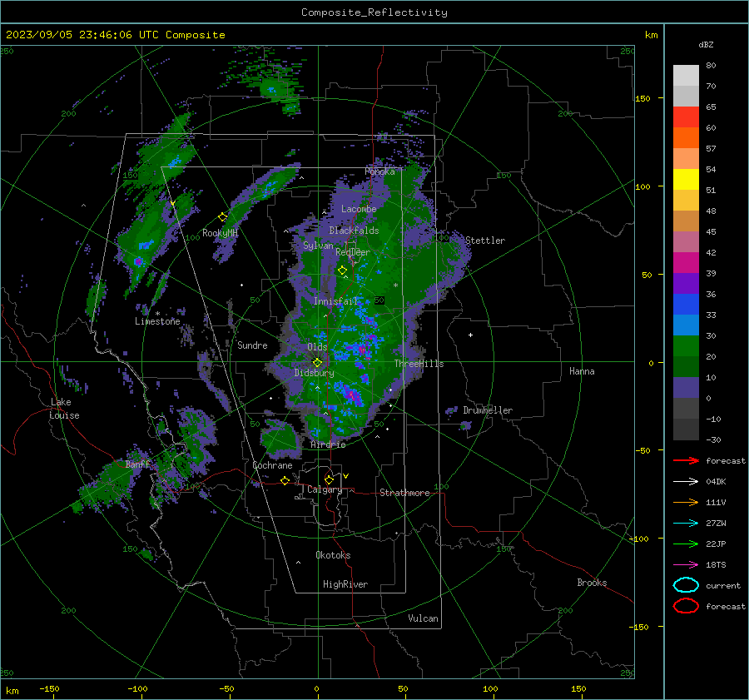Click the Strathmore label on map
Viewport: 749px width, 700px height.
[x=404, y=493]
